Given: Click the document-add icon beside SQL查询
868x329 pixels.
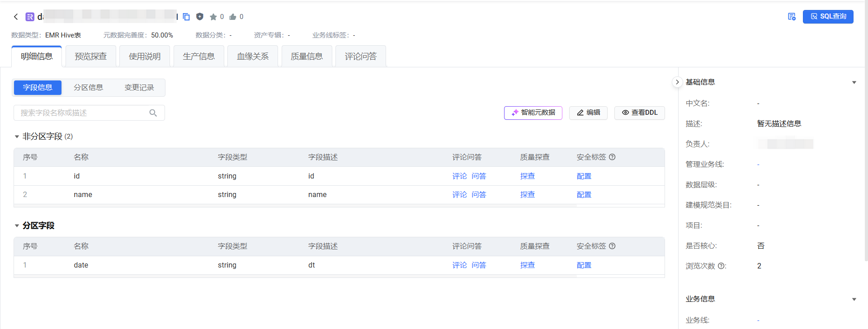Looking at the screenshot, I should click(792, 17).
